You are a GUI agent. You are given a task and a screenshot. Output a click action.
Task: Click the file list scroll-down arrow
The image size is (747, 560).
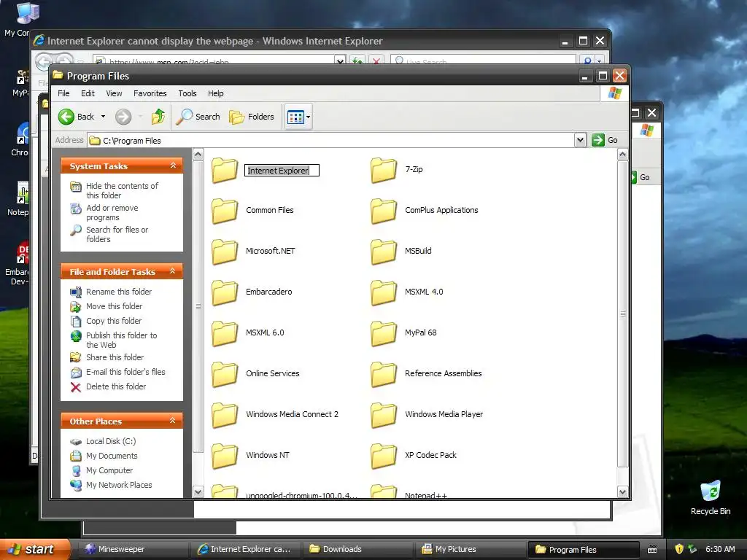click(x=622, y=492)
